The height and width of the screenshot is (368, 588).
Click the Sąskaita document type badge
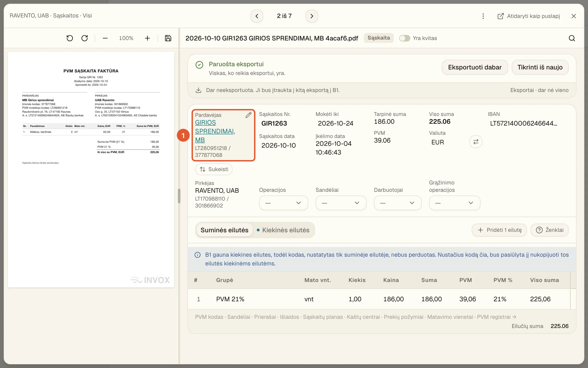[379, 38]
